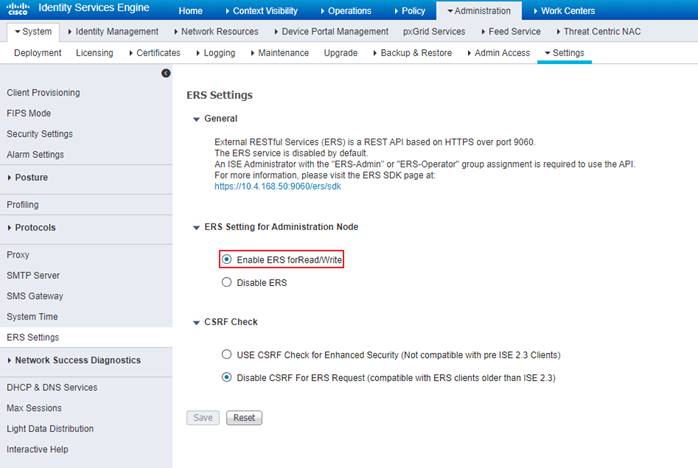Open the Policy menu
This screenshot has width=698, height=468.
coord(410,11)
